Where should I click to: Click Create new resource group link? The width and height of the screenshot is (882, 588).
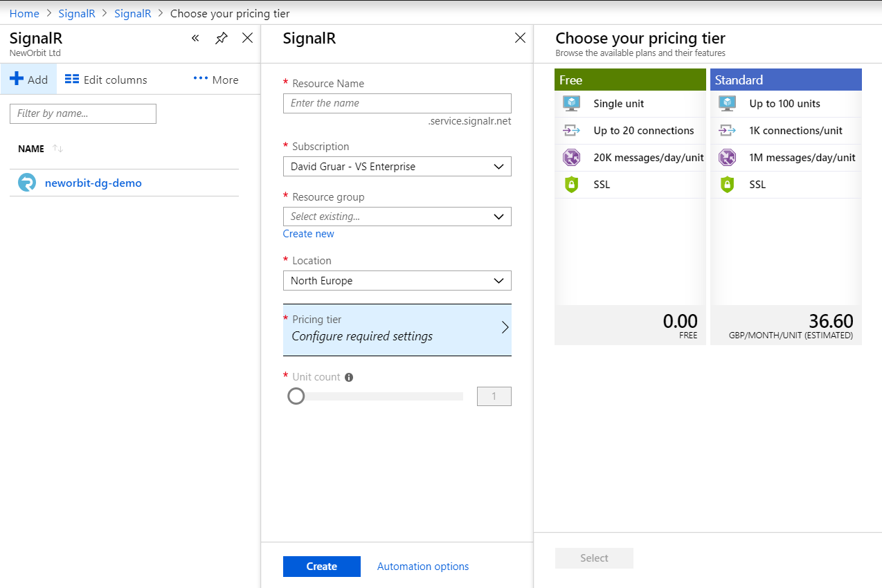point(308,234)
